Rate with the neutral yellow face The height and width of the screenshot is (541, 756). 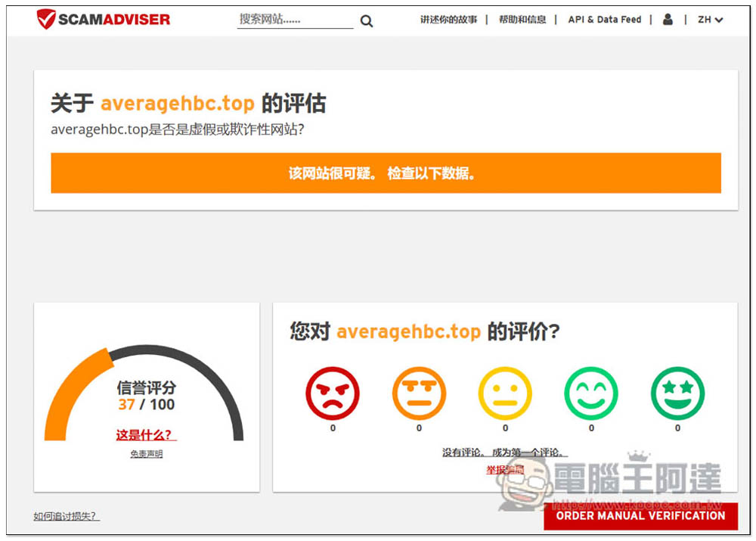click(x=505, y=393)
